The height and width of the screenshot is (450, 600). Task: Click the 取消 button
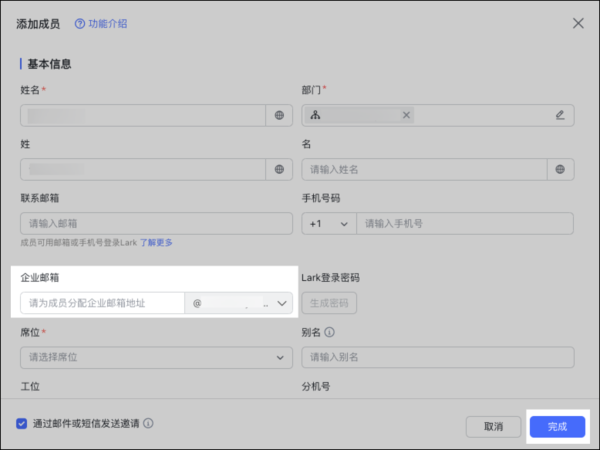(x=493, y=426)
